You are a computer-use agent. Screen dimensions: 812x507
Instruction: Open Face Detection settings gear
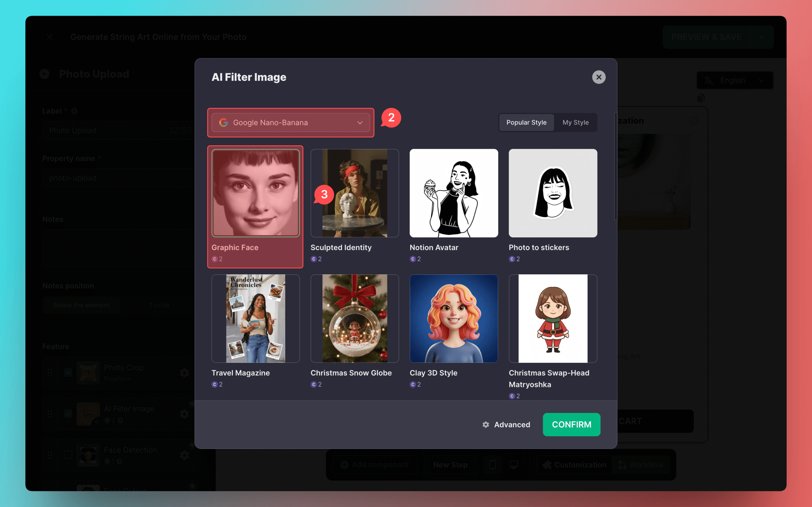184,455
